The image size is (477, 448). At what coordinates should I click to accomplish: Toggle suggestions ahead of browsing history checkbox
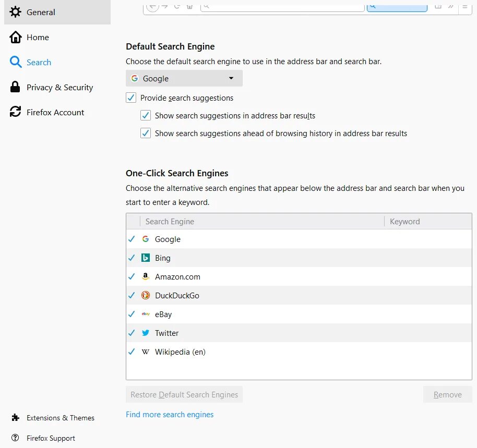(146, 133)
